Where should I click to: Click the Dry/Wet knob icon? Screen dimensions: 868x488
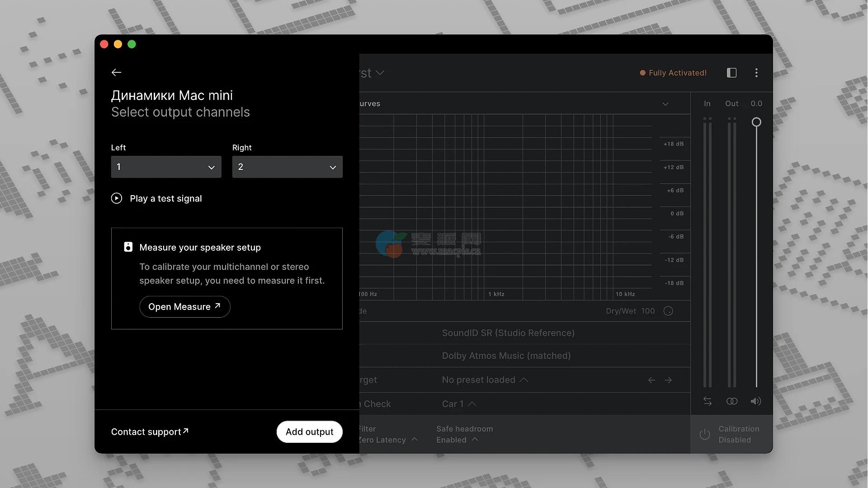click(668, 311)
